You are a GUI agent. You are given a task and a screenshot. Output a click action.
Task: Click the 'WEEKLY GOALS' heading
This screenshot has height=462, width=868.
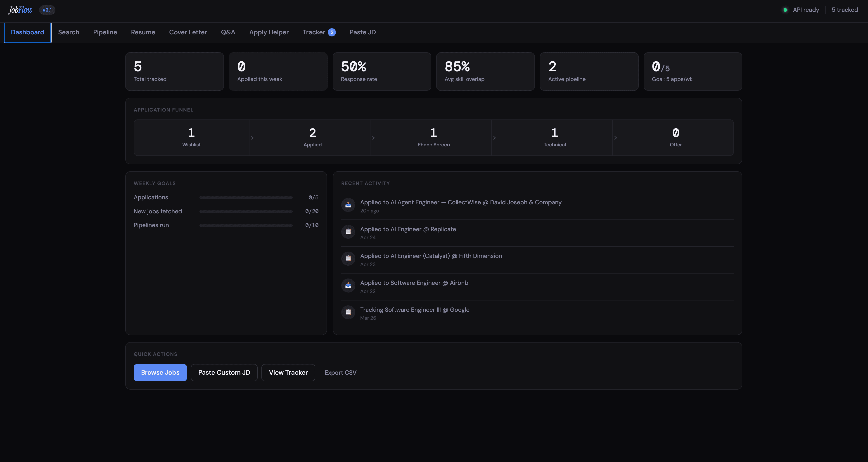155,183
